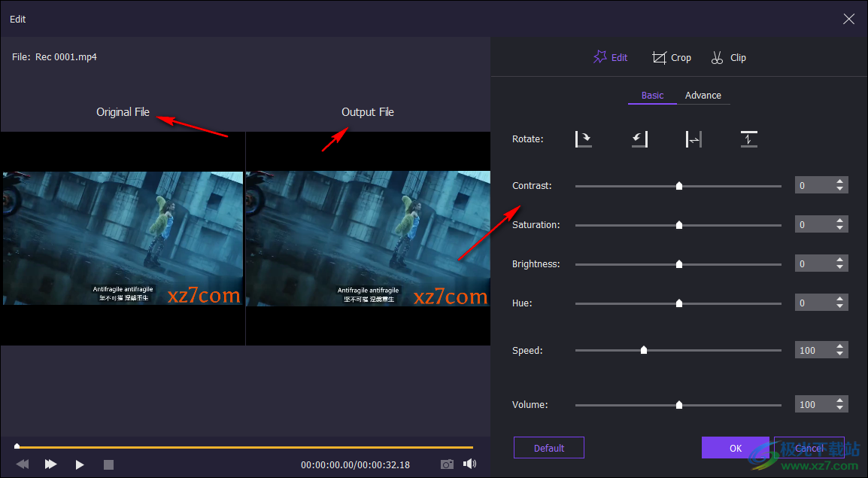Flip video vertically
Image resolution: width=868 pixels, height=478 pixels.
pyautogui.click(x=748, y=139)
